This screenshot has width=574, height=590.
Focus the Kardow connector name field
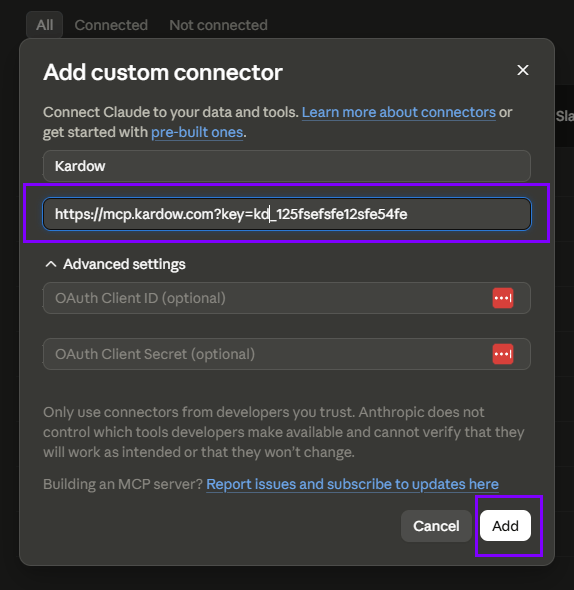point(287,166)
